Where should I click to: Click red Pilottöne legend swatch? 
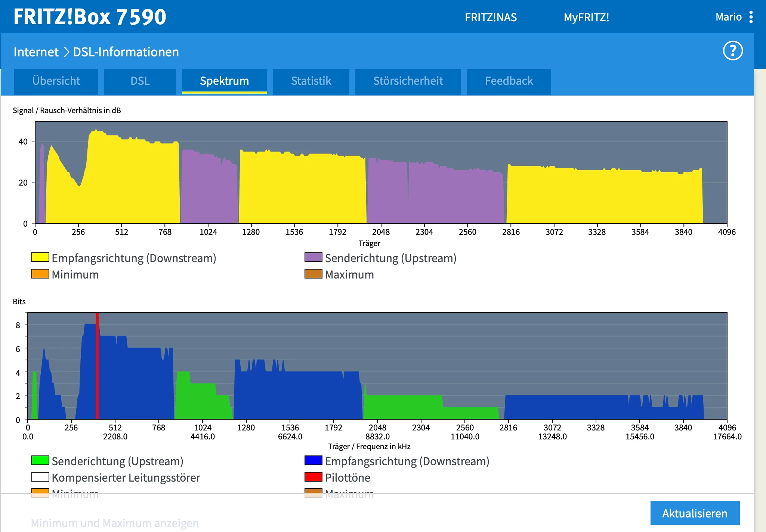tap(313, 477)
